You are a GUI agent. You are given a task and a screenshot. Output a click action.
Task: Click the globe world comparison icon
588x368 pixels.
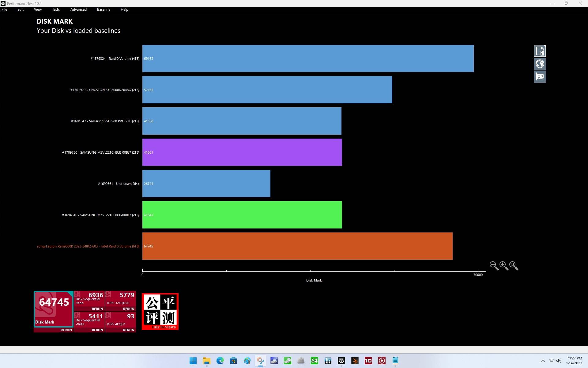click(540, 64)
